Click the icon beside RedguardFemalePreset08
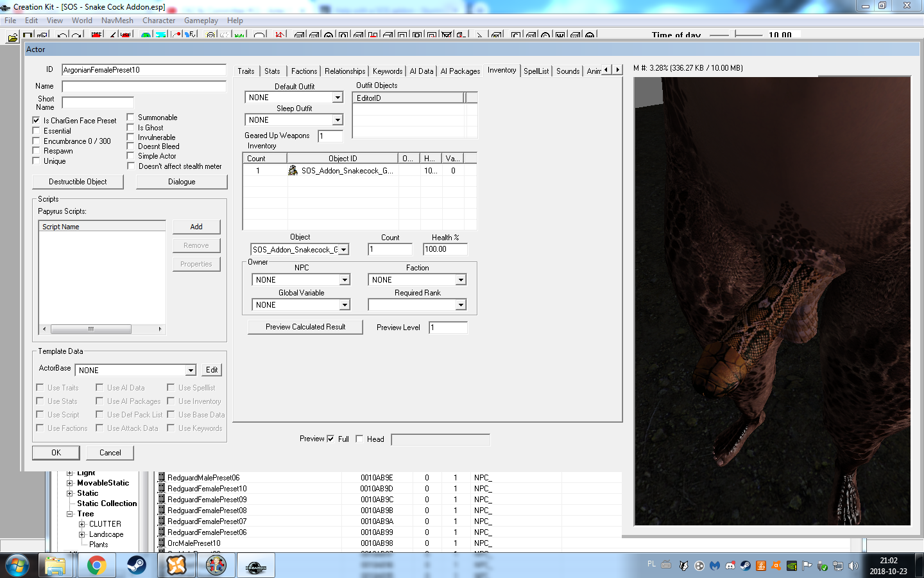The height and width of the screenshot is (578, 924). point(162,510)
